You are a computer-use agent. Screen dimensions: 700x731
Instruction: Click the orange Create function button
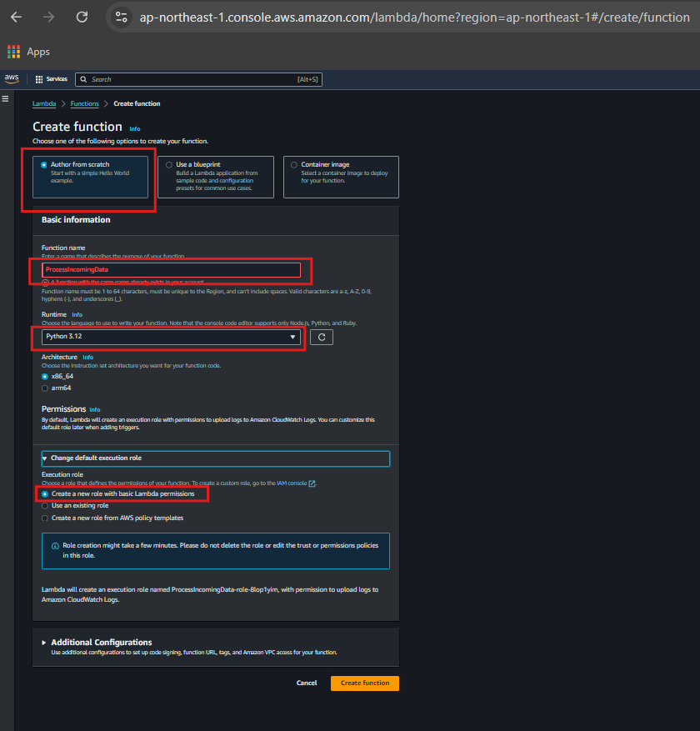point(364,683)
